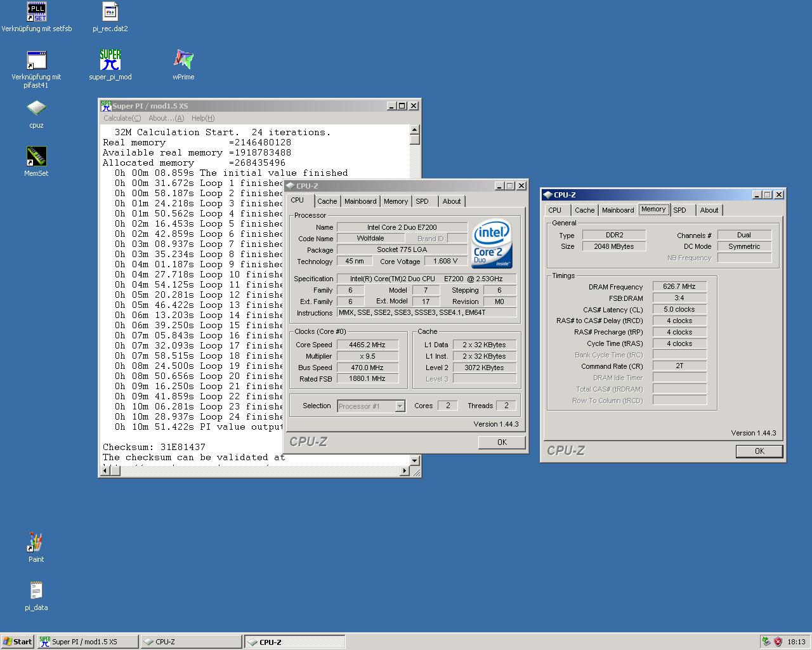This screenshot has width=812, height=650.
Task: Click the FSB:DRAM 3:4 value
Action: click(x=679, y=298)
